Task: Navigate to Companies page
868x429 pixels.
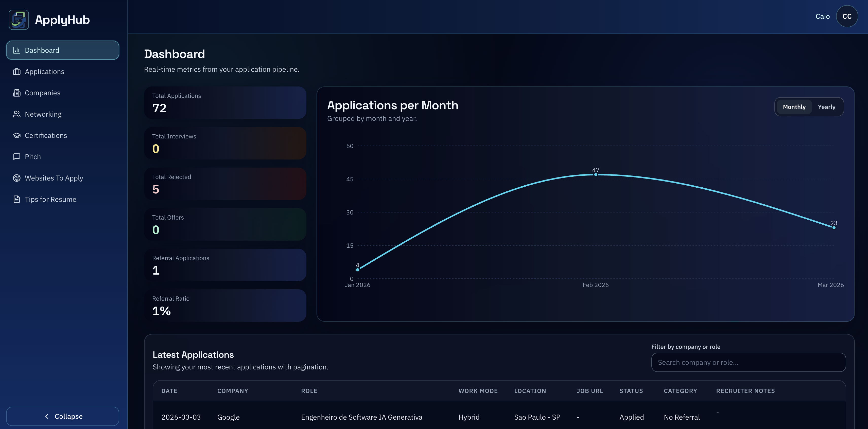Action: click(x=42, y=93)
